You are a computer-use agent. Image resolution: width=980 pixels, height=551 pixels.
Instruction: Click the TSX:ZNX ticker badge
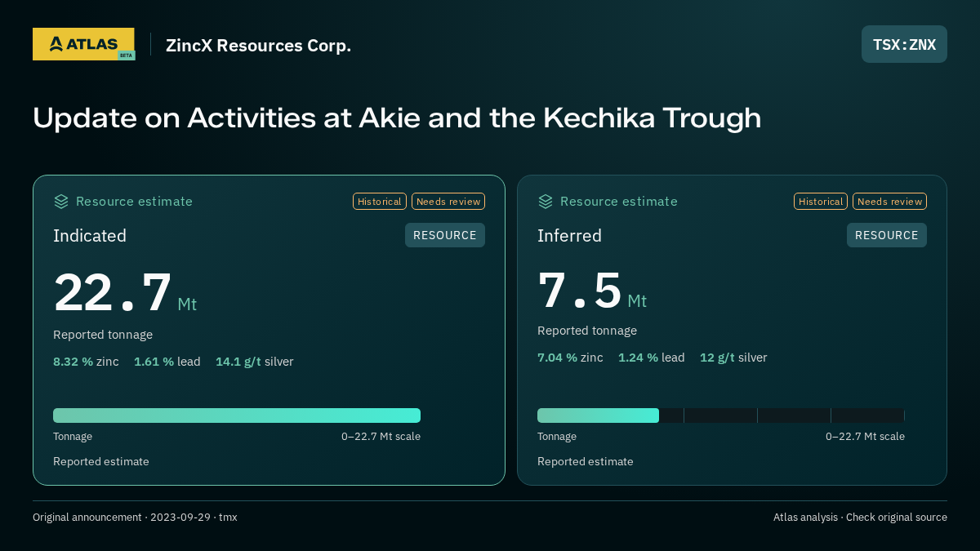[904, 44]
